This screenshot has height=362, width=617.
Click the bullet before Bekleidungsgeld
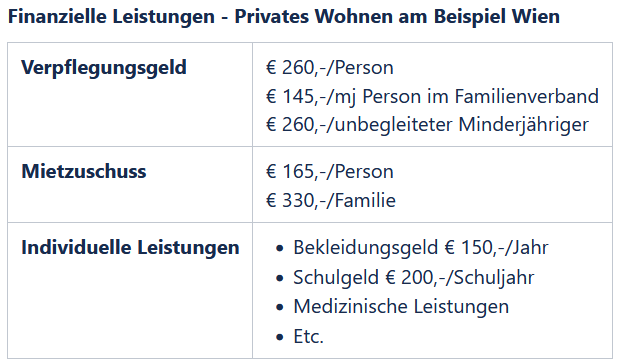[x=280, y=249]
